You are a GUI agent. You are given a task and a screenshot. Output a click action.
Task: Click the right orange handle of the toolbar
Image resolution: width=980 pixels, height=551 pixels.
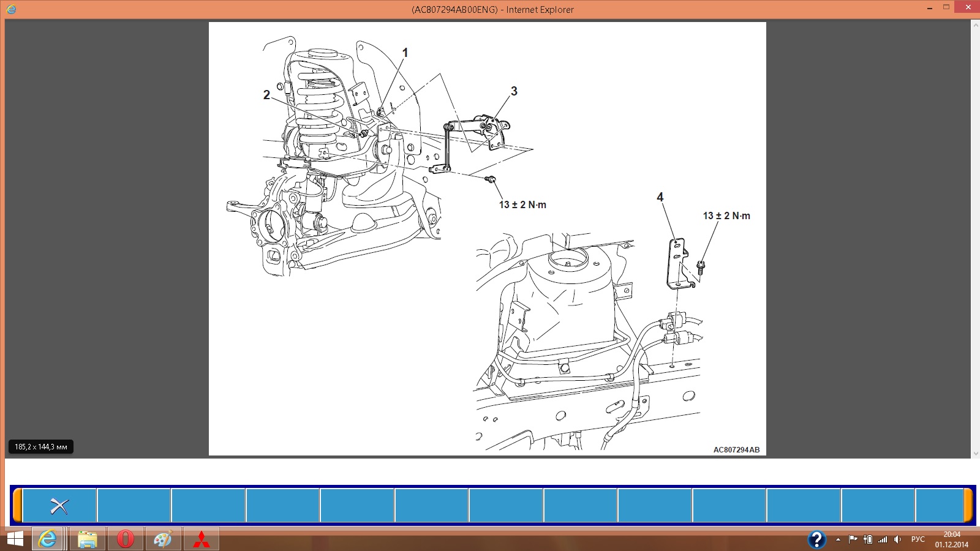pos(968,506)
